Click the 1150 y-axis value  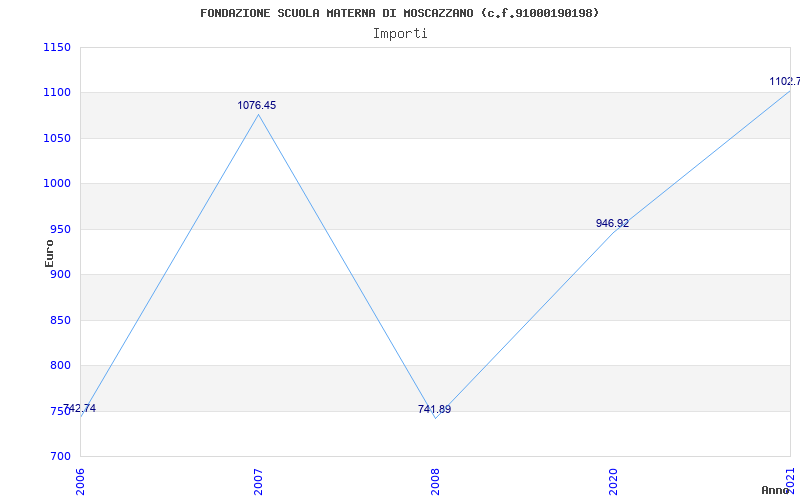point(57,47)
